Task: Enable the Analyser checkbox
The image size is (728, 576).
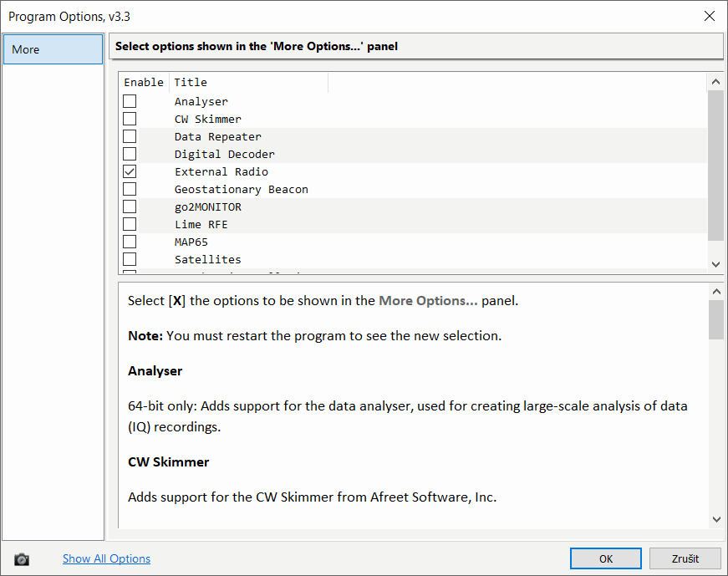Action: (x=130, y=101)
